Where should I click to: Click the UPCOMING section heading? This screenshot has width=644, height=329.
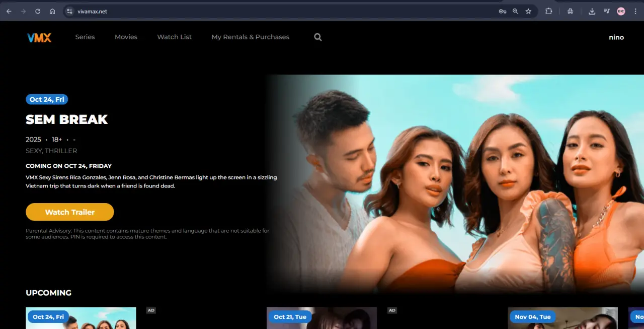point(48,293)
